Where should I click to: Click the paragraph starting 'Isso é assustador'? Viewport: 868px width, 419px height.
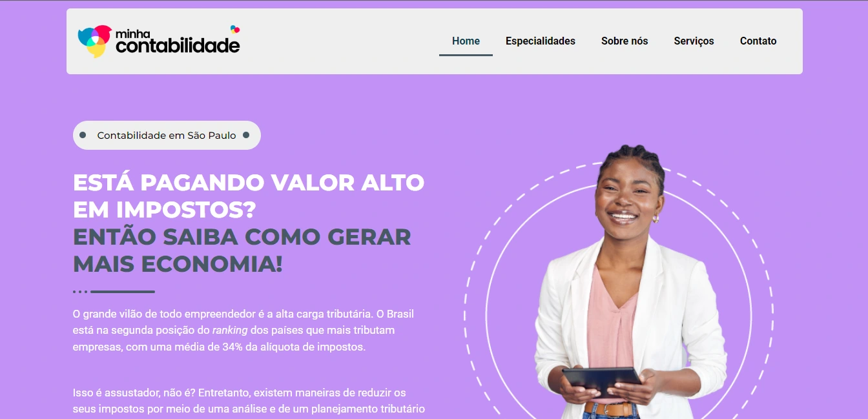point(249,401)
